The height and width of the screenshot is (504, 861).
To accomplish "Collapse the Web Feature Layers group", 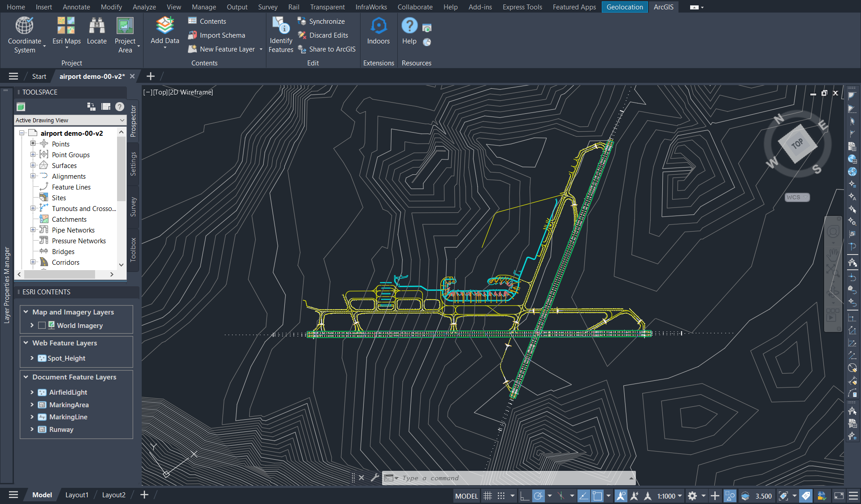I will [x=26, y=343].
